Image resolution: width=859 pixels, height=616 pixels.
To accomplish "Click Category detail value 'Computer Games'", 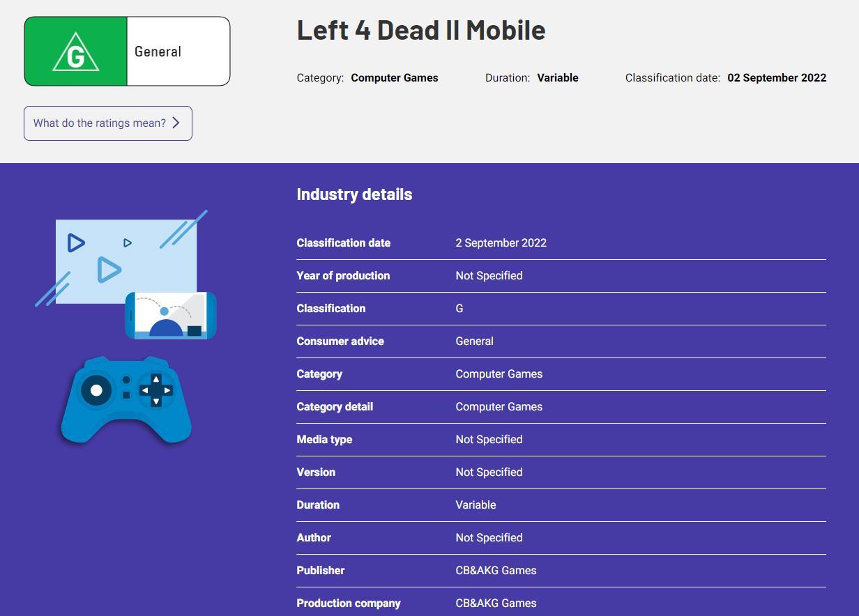I will [x=499, y=407].
